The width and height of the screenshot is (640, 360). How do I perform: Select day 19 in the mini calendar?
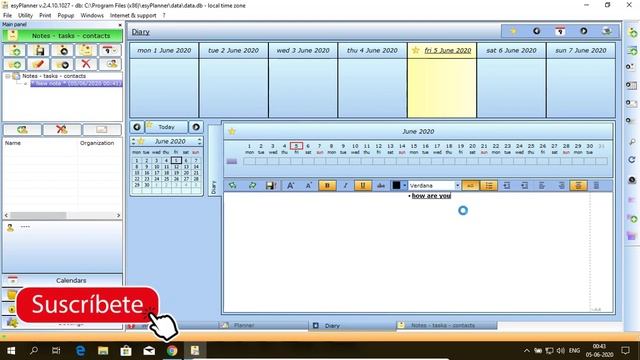pyautogui.click(x=176, y=173)
